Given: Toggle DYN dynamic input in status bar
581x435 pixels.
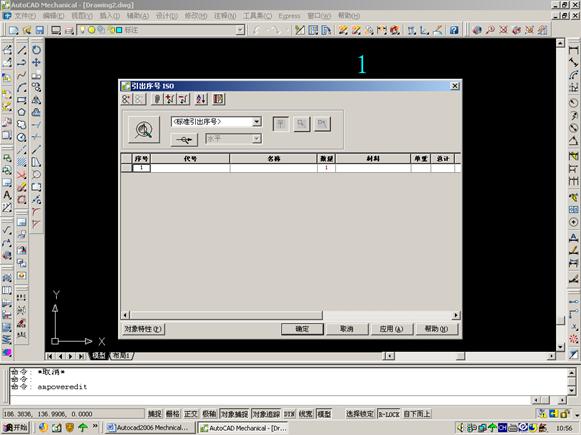Looking at the screenshot, I should pos(289,414).
